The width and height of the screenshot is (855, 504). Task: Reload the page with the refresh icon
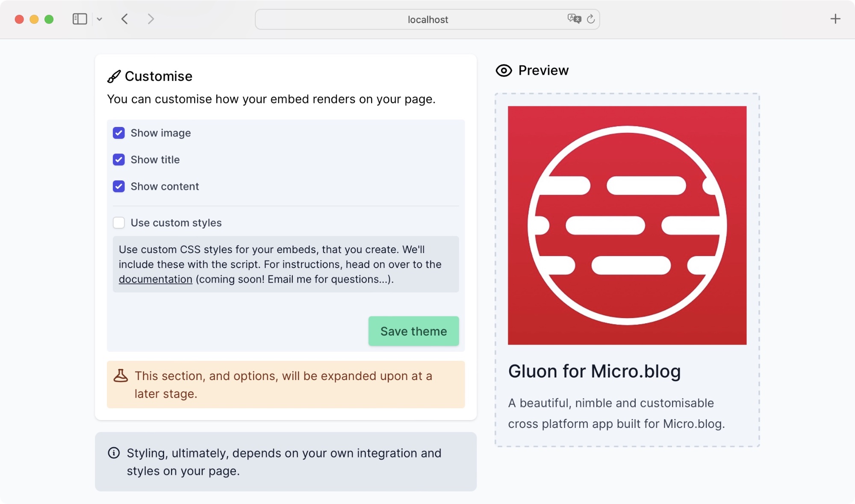591,19
